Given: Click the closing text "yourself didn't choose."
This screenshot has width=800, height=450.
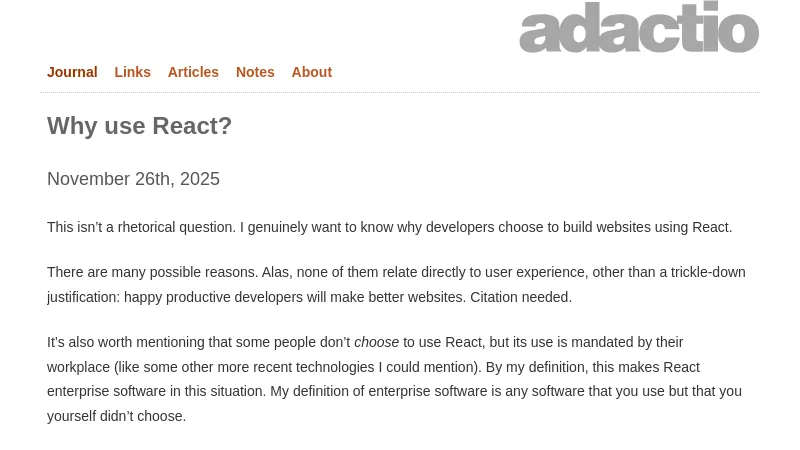Looking at the screenshot, I should [x=116, y=416].
